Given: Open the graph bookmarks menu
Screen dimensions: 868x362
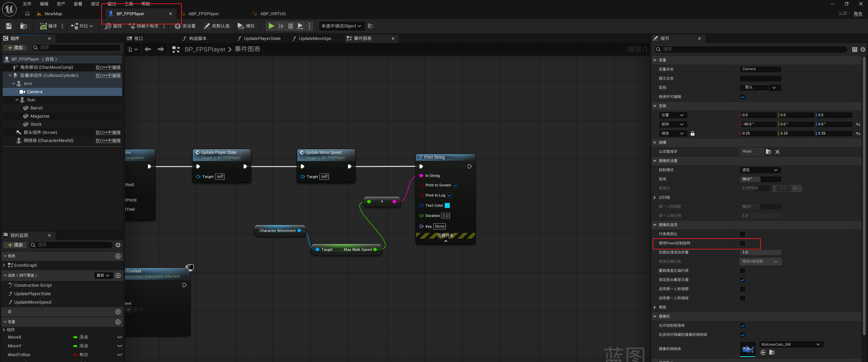Looking at the screenshot, I should coord(133,49).
